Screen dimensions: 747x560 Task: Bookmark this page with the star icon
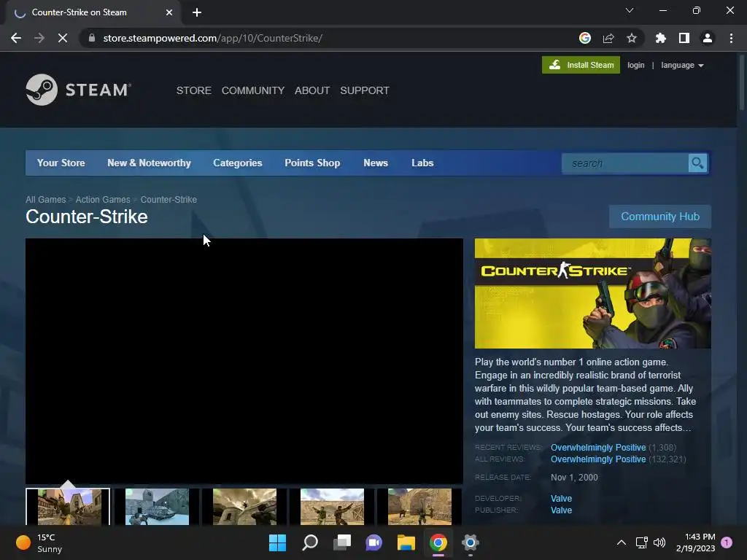tap(632, 38)
